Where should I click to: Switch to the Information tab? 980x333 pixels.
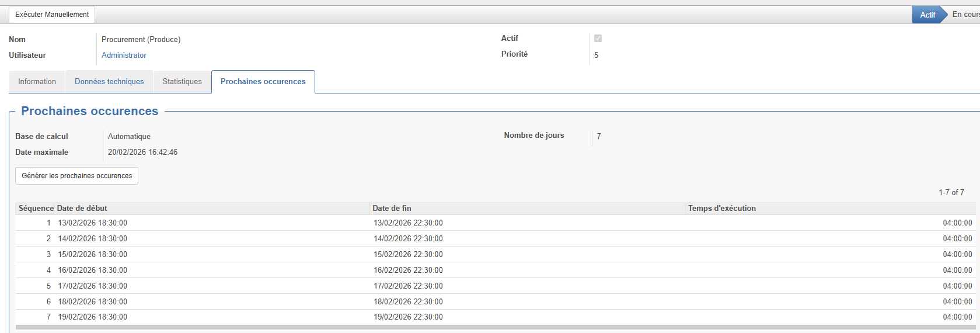(x=37, y=82)
